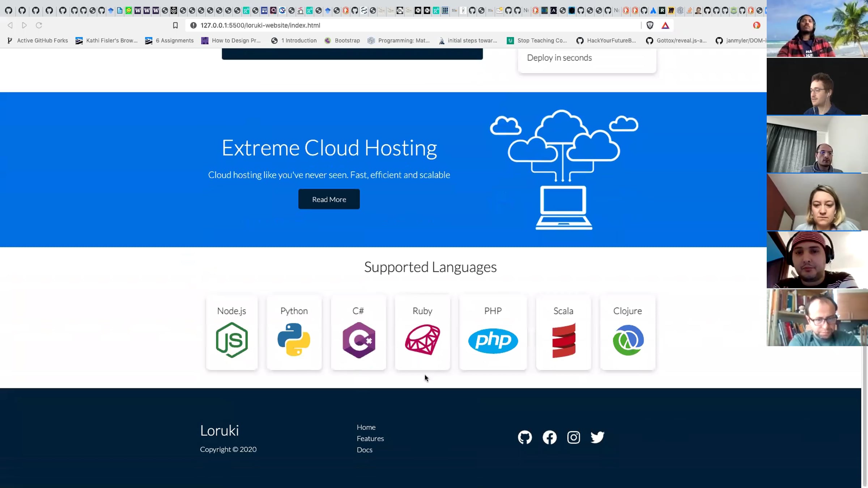Screen dimensions: 868x488
Task: Click the Loruki footer logo text
Action: tap(220, 431)
